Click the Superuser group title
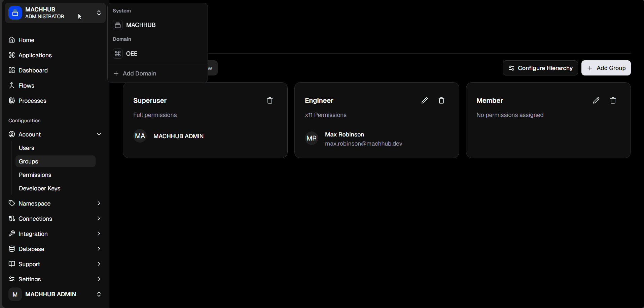Screen dimensions: 644x308 tap(150, 100)
